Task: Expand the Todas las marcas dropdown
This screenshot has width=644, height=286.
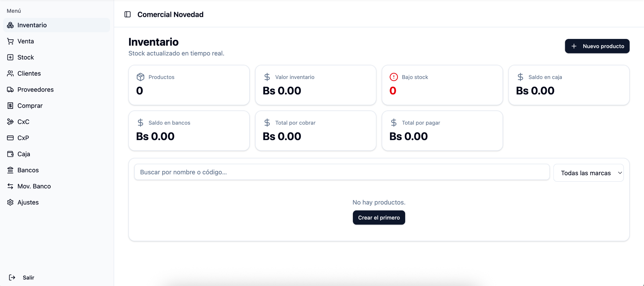Action: (588, 173)
